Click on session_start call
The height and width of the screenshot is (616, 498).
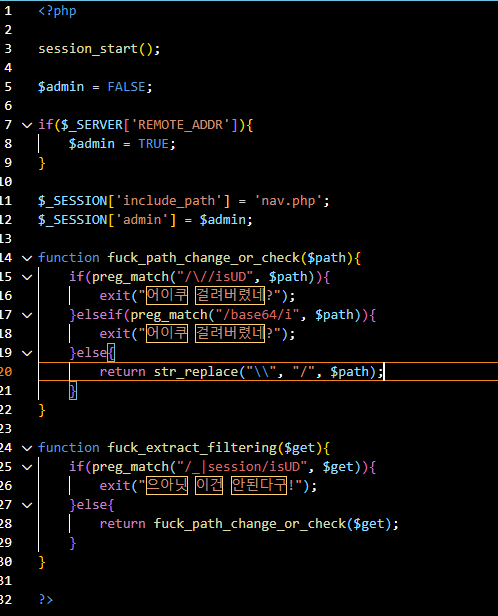tap(88, 49)
